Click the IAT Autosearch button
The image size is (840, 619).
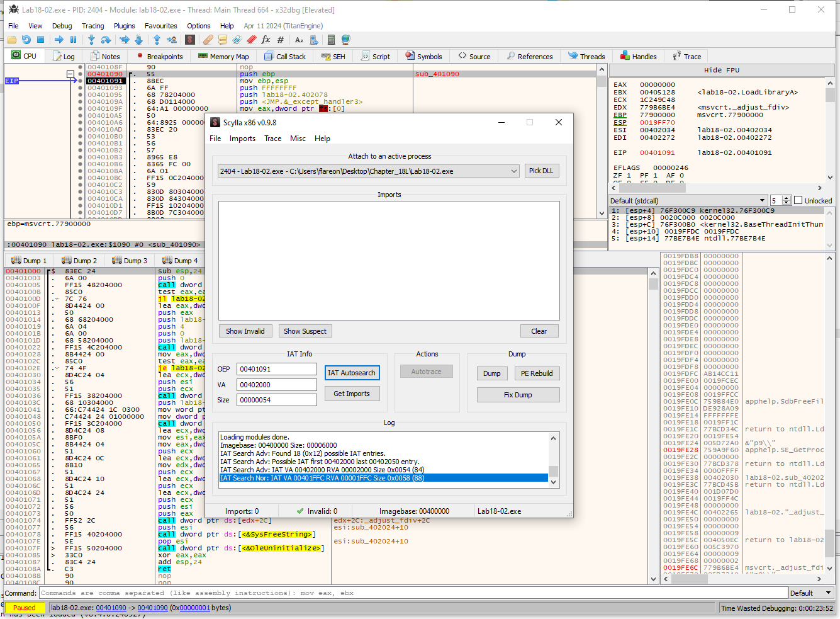pos(352,373)
